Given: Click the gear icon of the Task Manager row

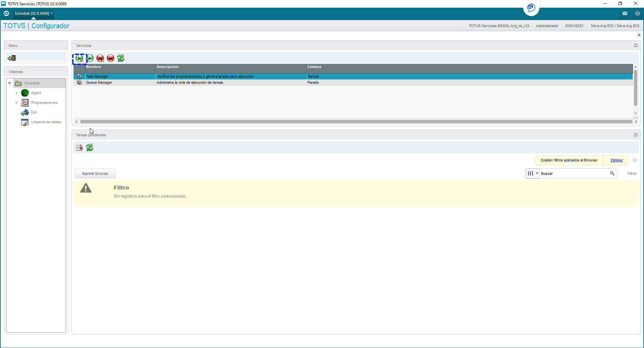Looking at the screenshot, I should click(79, 76).
